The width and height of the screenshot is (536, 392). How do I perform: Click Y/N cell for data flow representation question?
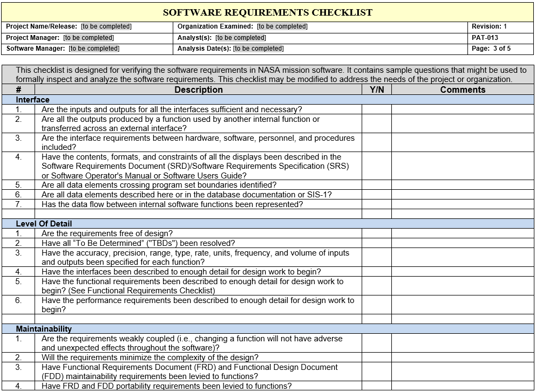pyautogui.click(x=376, y=204)
